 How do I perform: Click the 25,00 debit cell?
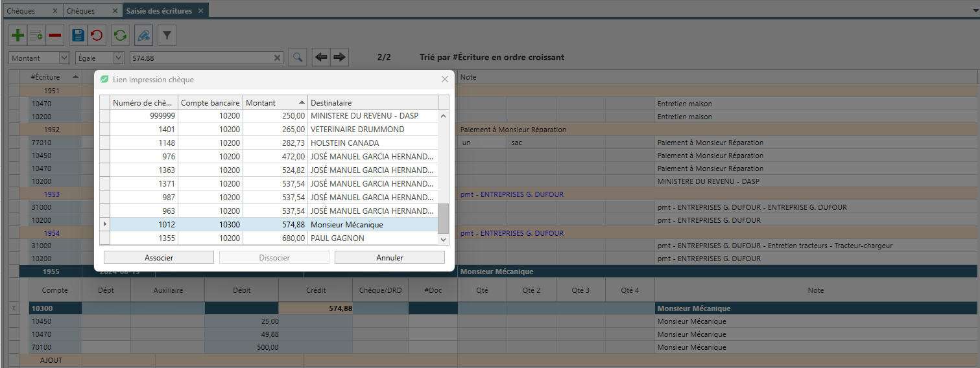241,321
